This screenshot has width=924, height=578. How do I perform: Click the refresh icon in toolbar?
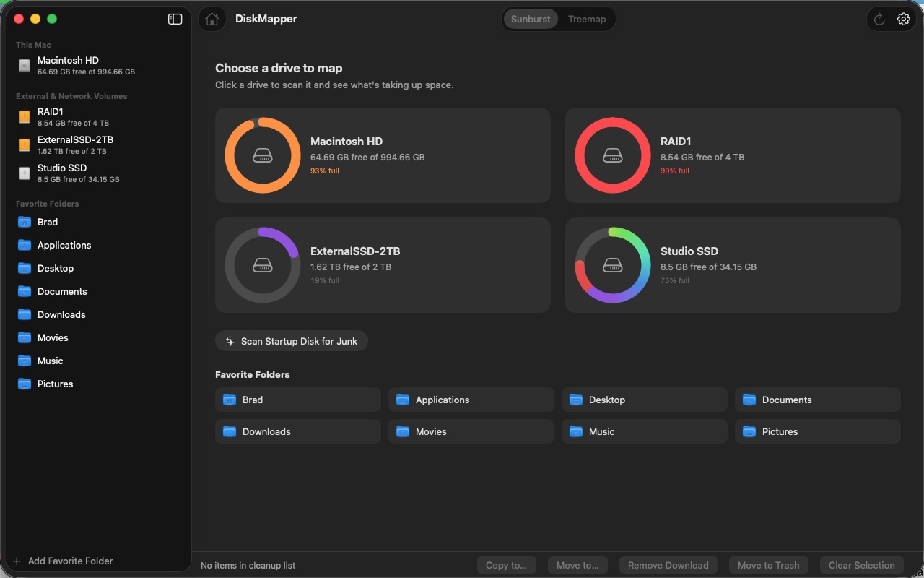(879, 20)
